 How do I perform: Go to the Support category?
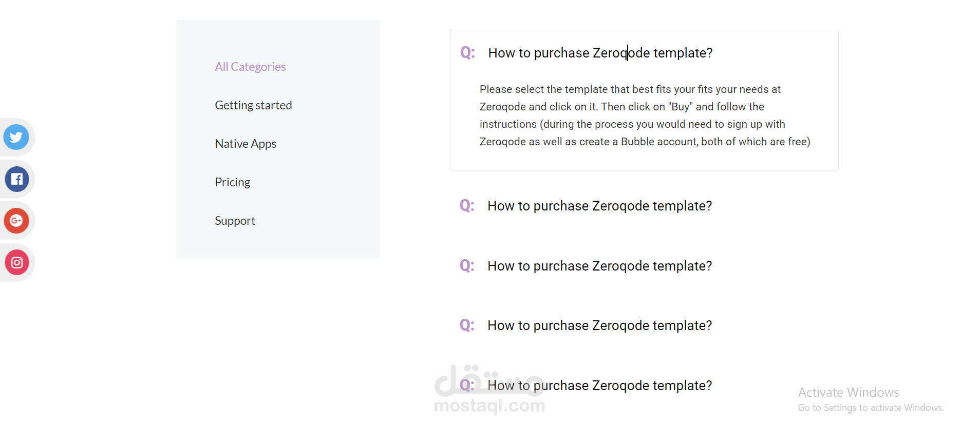tap(235, 221)
